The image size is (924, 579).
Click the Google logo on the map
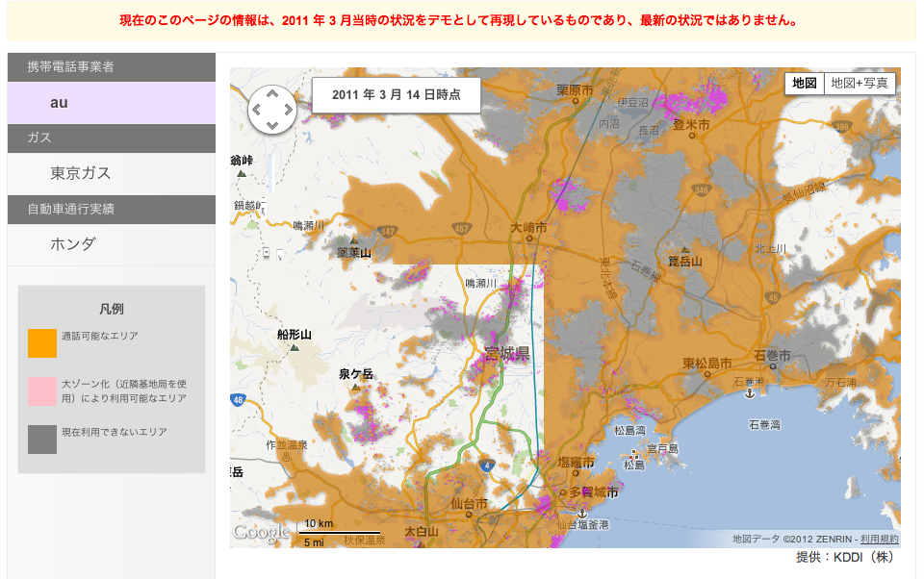coord(261,533)
